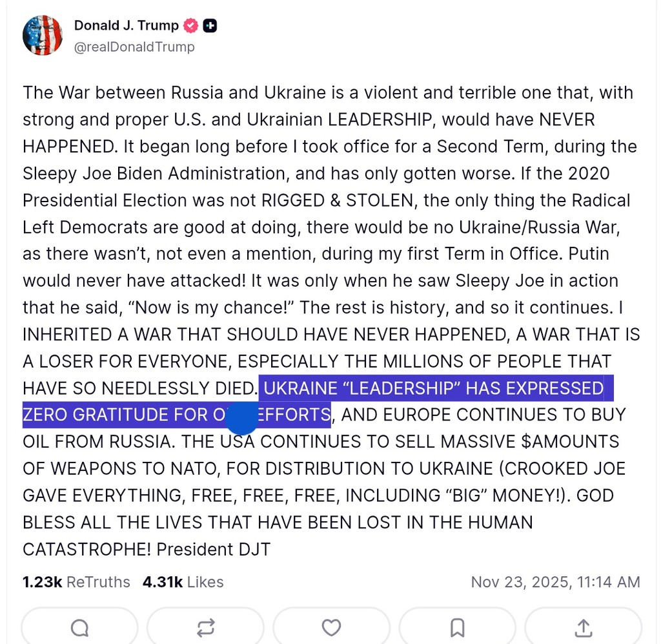The width and height of the screenshot is (661, 644).
Task: Bookmark this post
Action: pyautogui.click(x=457, y=627)
